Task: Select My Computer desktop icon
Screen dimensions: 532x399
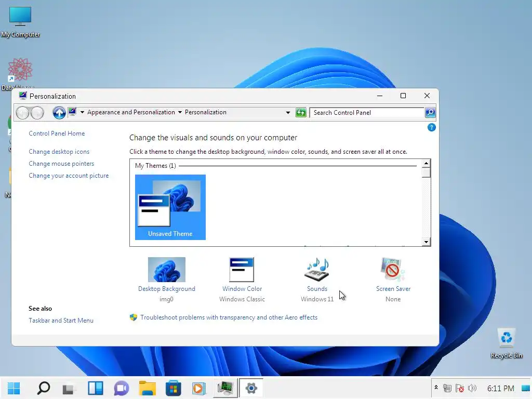Action: click(x=20, y=22)
